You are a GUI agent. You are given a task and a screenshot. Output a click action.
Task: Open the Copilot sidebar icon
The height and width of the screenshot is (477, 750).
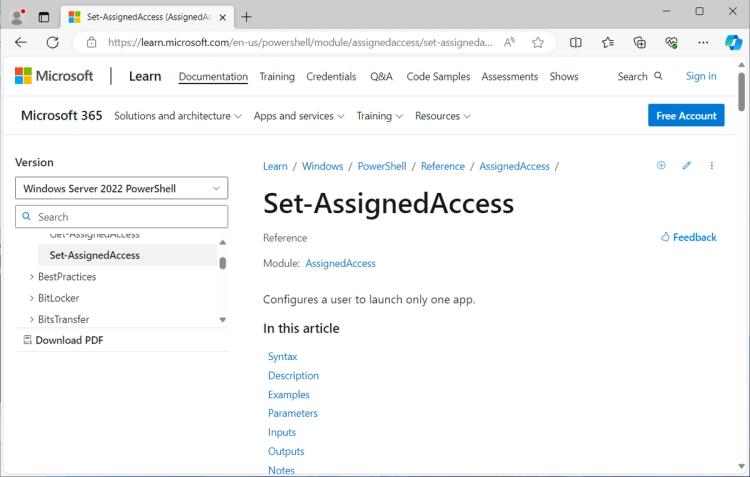[x=733, y=43]
